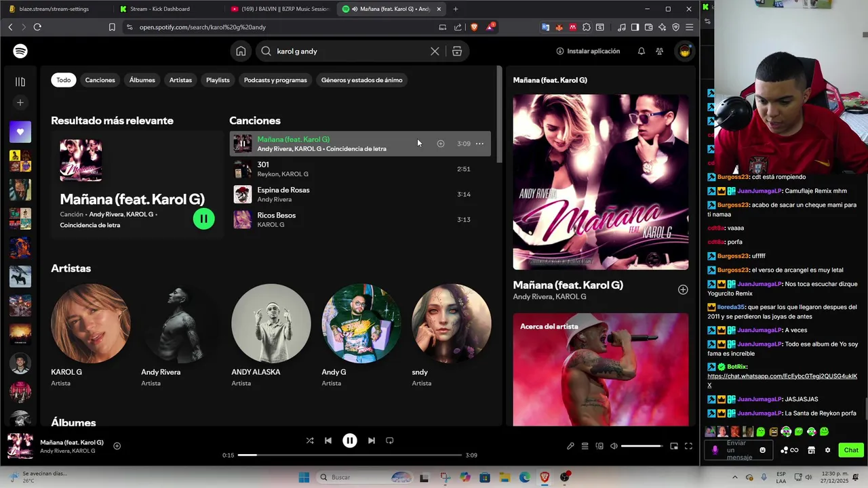
Task: Create a new playlist with plus icon
Action: click(20, 102)
